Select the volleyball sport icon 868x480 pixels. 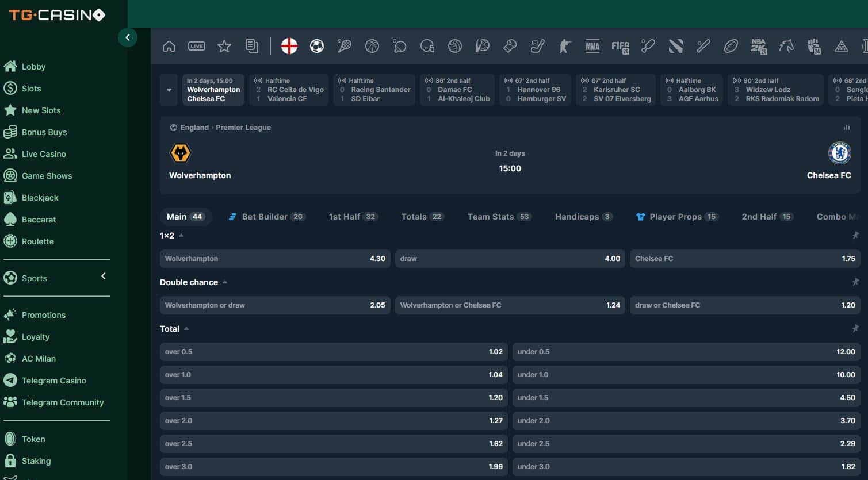click(x=455, y=46)
